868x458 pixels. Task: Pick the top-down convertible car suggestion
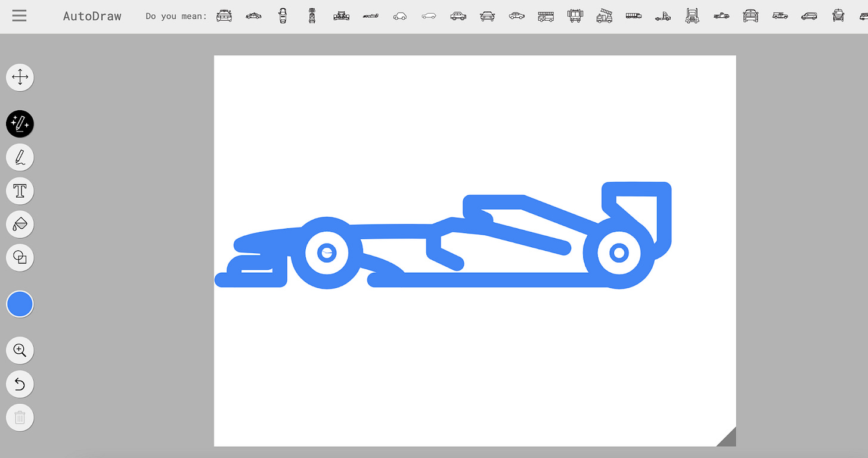[283, 15]
